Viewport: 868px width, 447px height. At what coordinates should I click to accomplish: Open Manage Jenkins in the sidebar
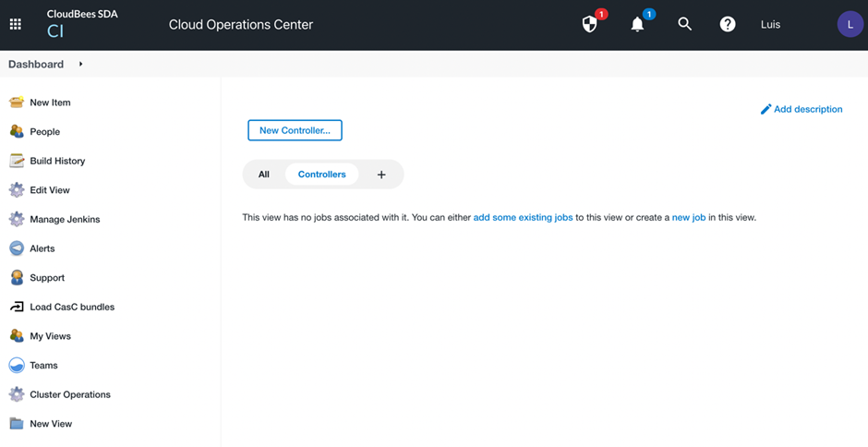tap(65, 220)
